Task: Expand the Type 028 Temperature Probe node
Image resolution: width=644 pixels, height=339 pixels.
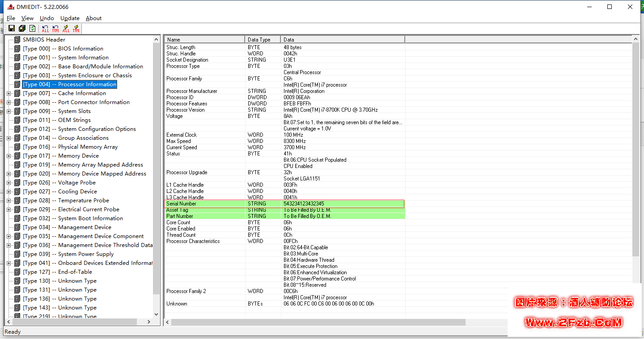Action: tap(9, 201)
